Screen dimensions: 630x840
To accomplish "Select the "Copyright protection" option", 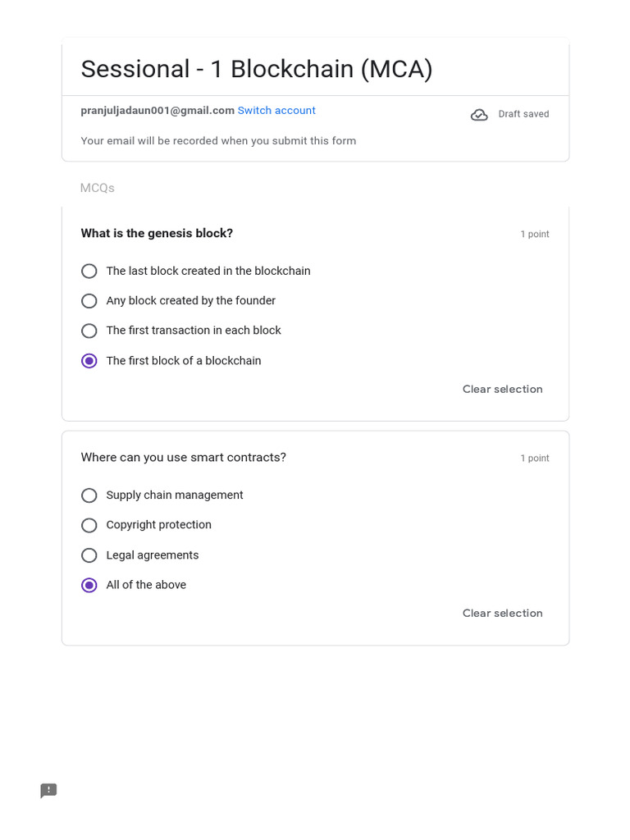I will 89,525.
